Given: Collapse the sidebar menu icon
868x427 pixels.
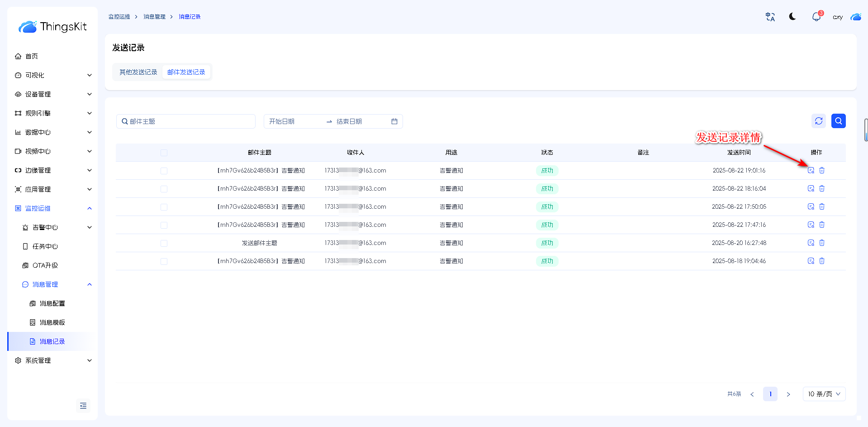Looking at the screenshot, I should point(83,406).
